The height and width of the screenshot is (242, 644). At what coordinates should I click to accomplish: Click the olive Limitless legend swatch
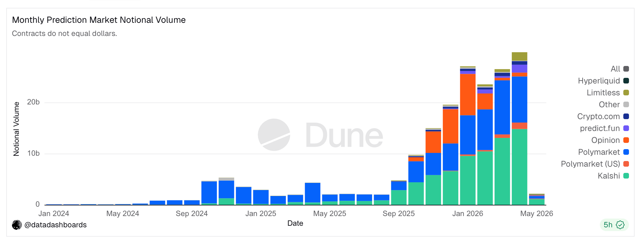coord(626,93)
